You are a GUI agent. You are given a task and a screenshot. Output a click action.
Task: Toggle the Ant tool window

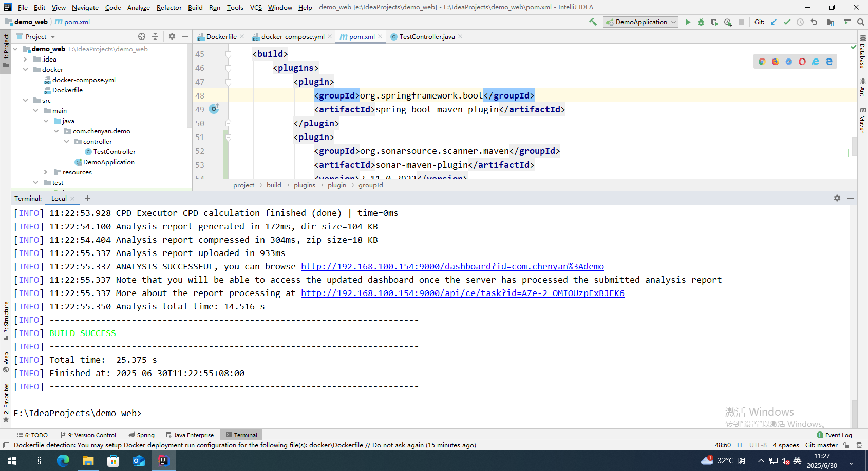[x=863, y=88]
